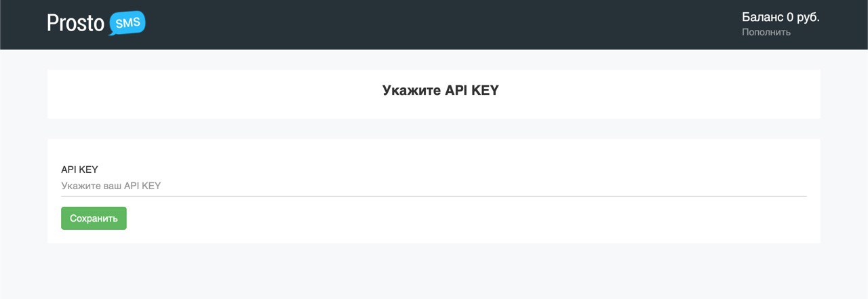Go to home via Prosto SMS logo
The height and width of the screenshot is (299, 868).
pyautogui.click(x=96, y=24)
